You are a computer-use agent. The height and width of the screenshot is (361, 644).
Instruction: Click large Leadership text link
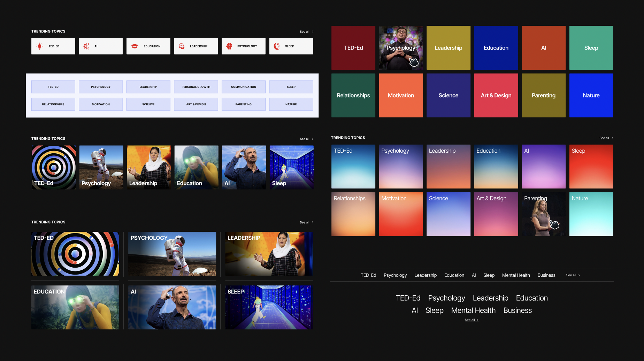pos(490,298)
